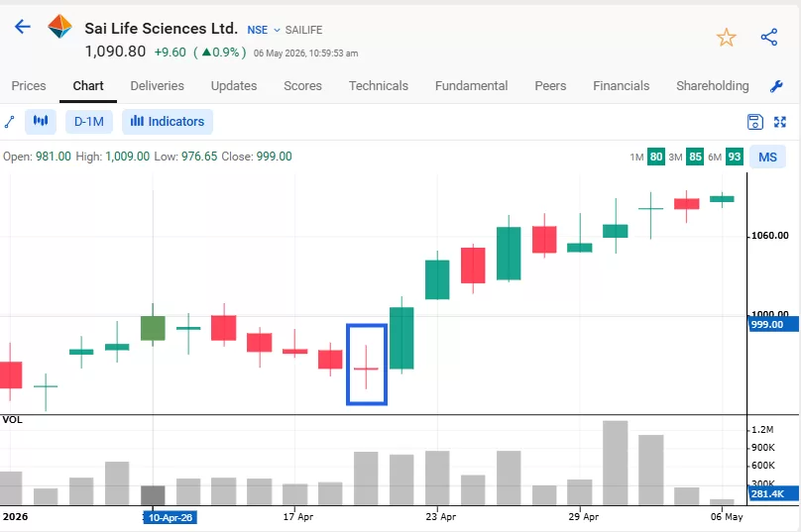View the Scores tab
The height and width of the screenshot is (532, 801).
302,86
